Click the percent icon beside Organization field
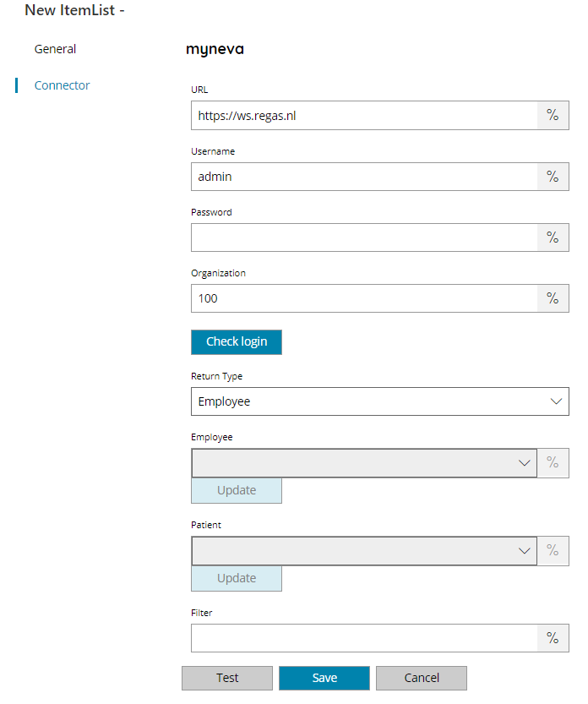Viewport: 588px width, 704px height. pos(553,298)
